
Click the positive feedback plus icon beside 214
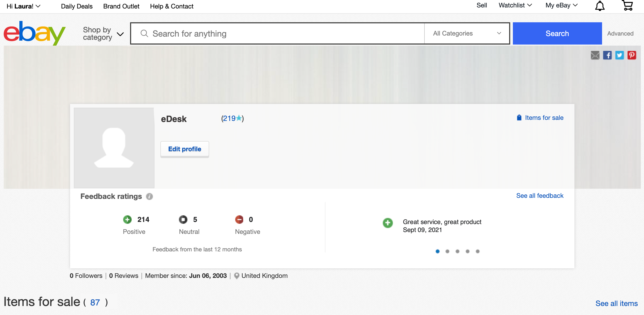coord(127,220)
